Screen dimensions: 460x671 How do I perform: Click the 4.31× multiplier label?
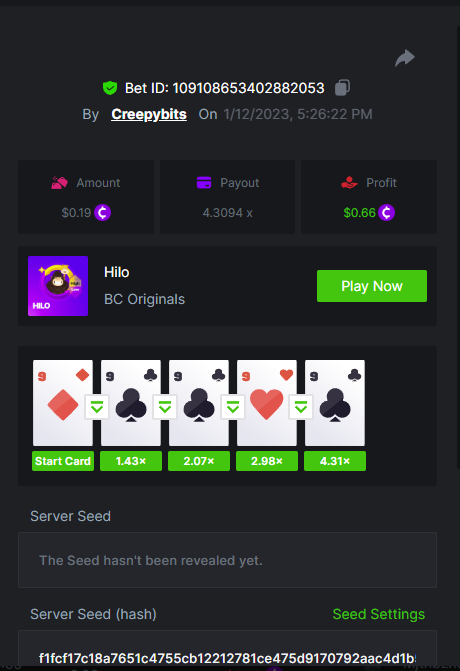click(x=335, y=461)
